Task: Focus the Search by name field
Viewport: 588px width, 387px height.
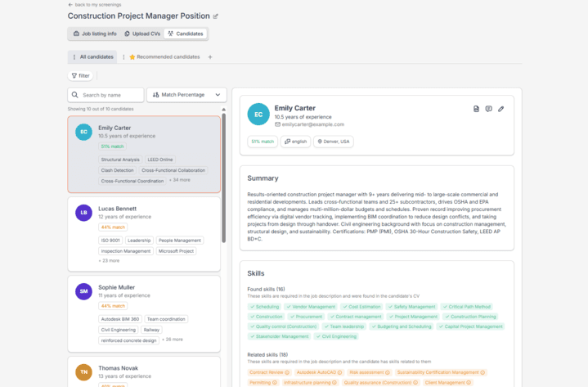Action: click(x=105, y=95)
